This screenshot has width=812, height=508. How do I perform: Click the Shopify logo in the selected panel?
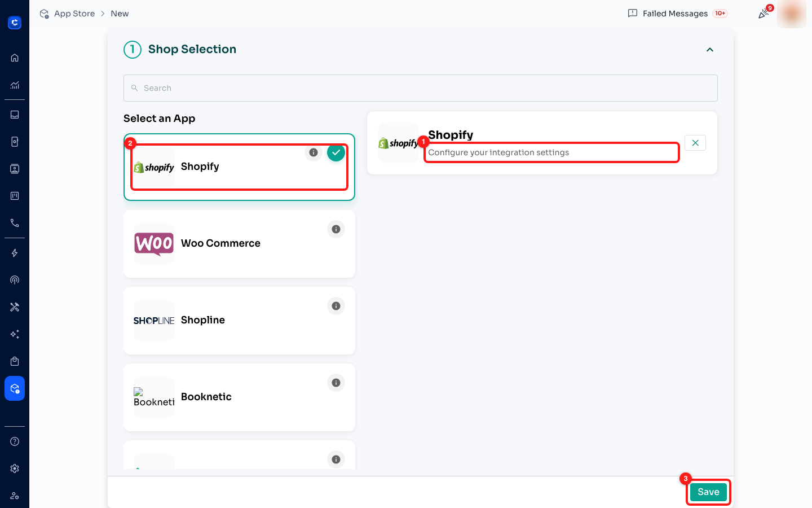tap(399, 143)
